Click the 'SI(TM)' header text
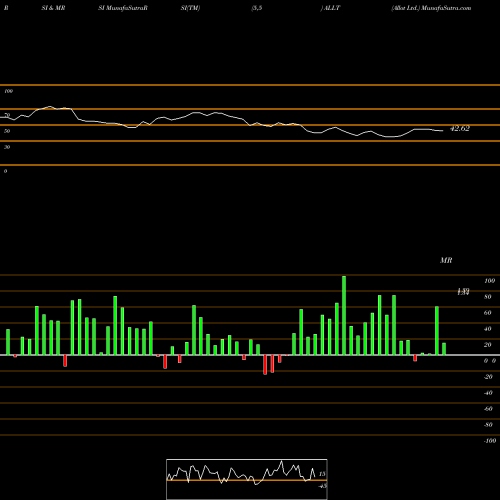Image resolution: width=500 pixels, height=500 pixels. tap(190, 8)
